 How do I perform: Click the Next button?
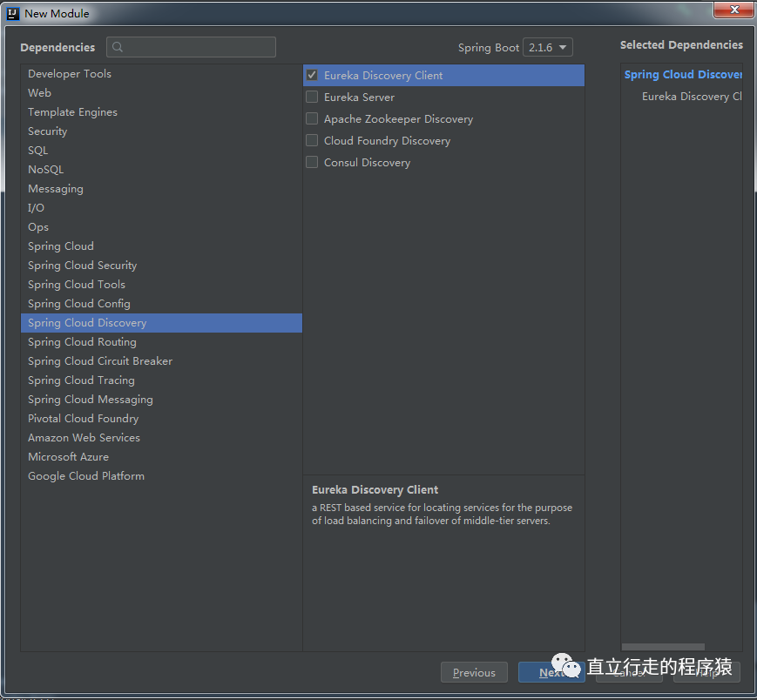pyautogui.click(x=551, y=672)
